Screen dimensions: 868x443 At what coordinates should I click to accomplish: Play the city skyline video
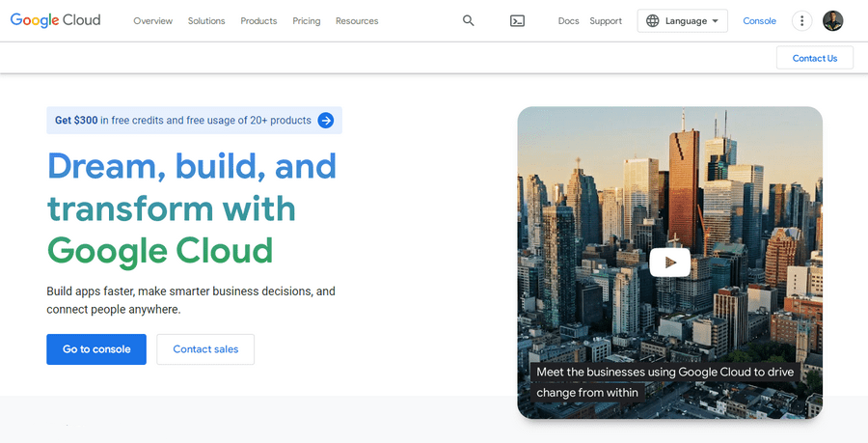click(x=670, y=263)
